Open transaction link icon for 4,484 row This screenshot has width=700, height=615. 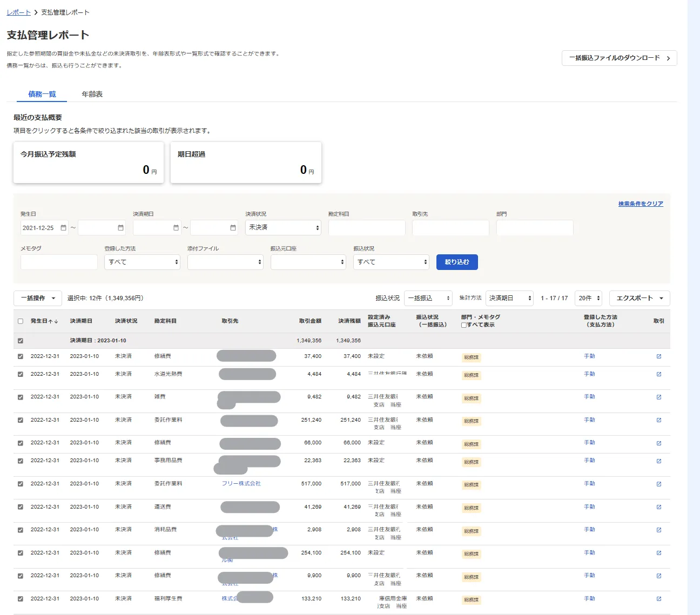[659, 374]
